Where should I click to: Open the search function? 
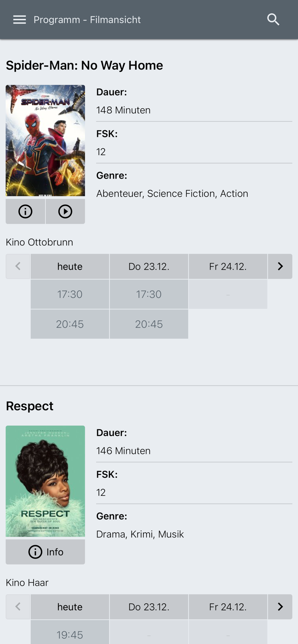click(x=273, y=19)
